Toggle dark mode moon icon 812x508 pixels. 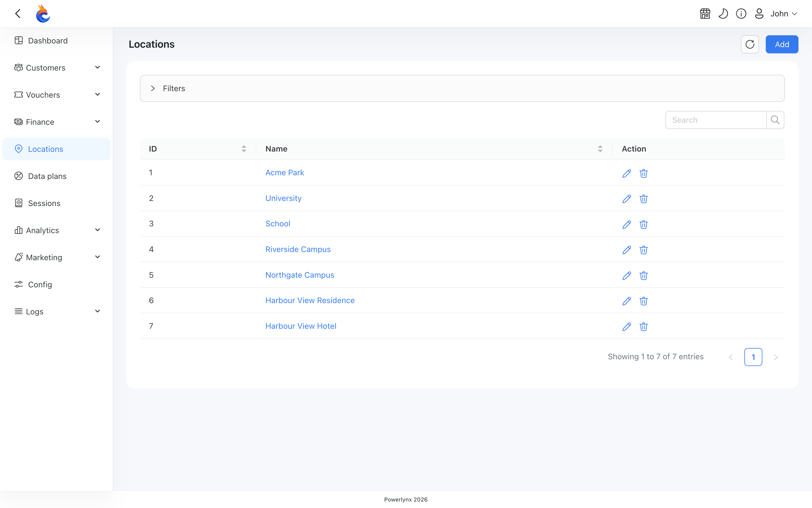[x=723, y=14]
